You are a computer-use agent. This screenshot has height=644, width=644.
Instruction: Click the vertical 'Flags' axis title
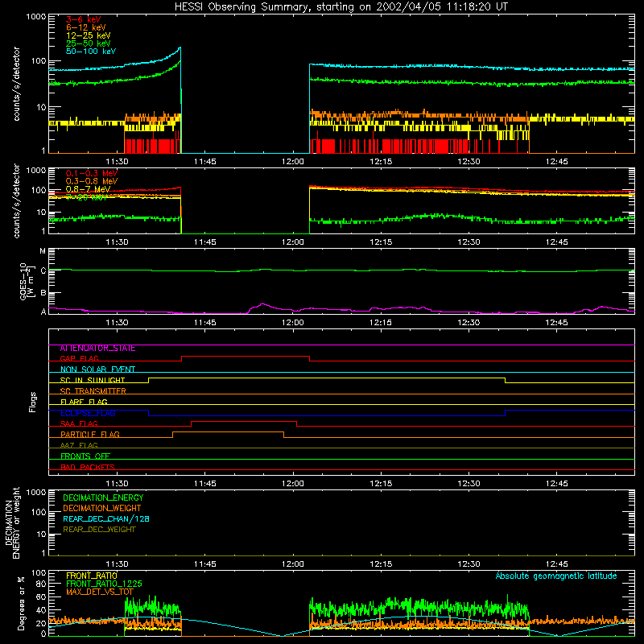click(x=33, y=402)
